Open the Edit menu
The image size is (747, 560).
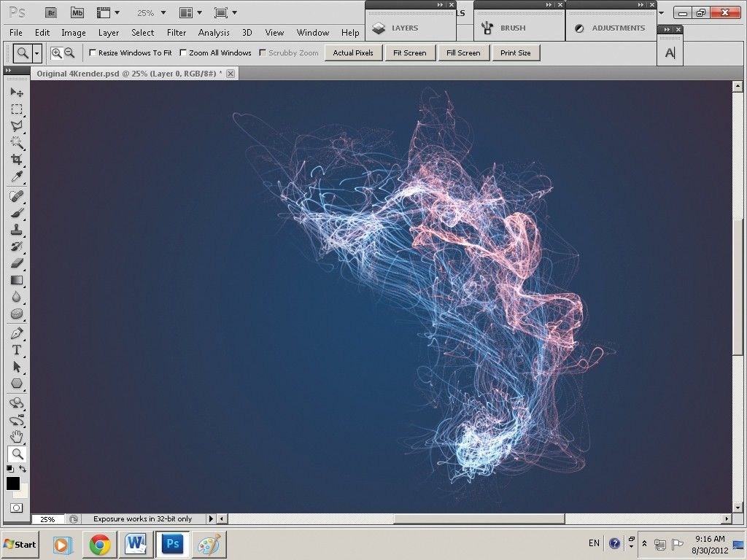click(42, 32)
